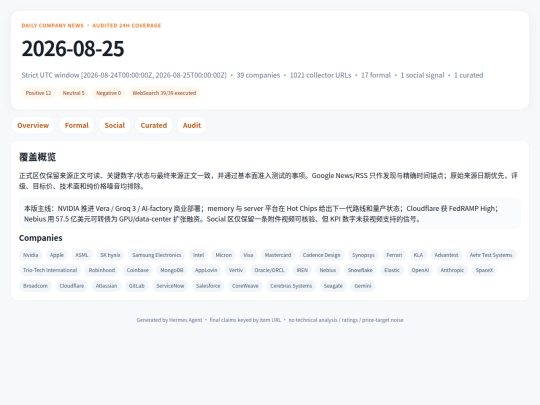Viewport: 540px width, 405px height.
Task: Select the Cloudflare company chip
Action: [x=72, y=286]
